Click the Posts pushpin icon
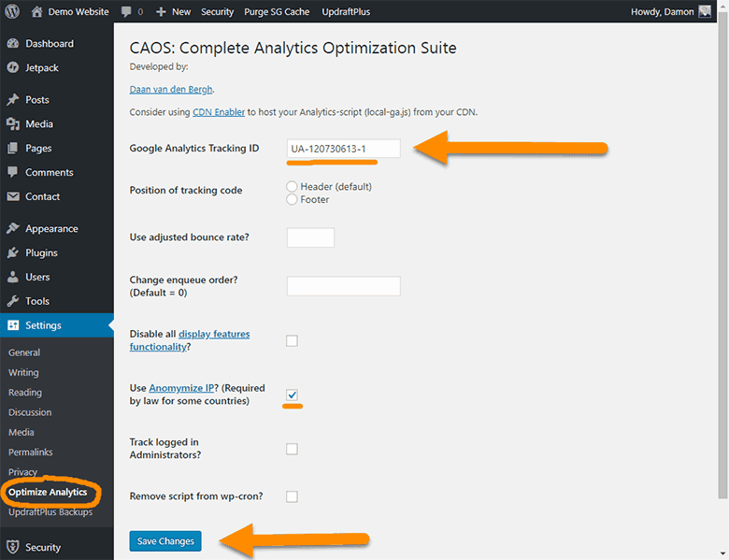 coord(13,99)
